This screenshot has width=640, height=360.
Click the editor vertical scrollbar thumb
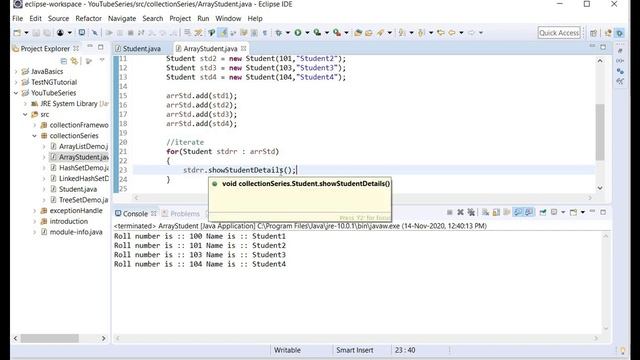(600, 132)
